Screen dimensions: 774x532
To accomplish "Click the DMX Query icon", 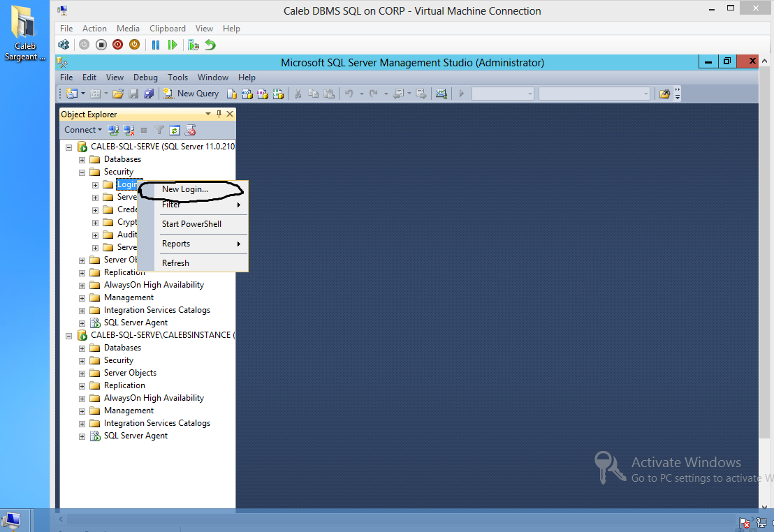I will pos(263,94).
